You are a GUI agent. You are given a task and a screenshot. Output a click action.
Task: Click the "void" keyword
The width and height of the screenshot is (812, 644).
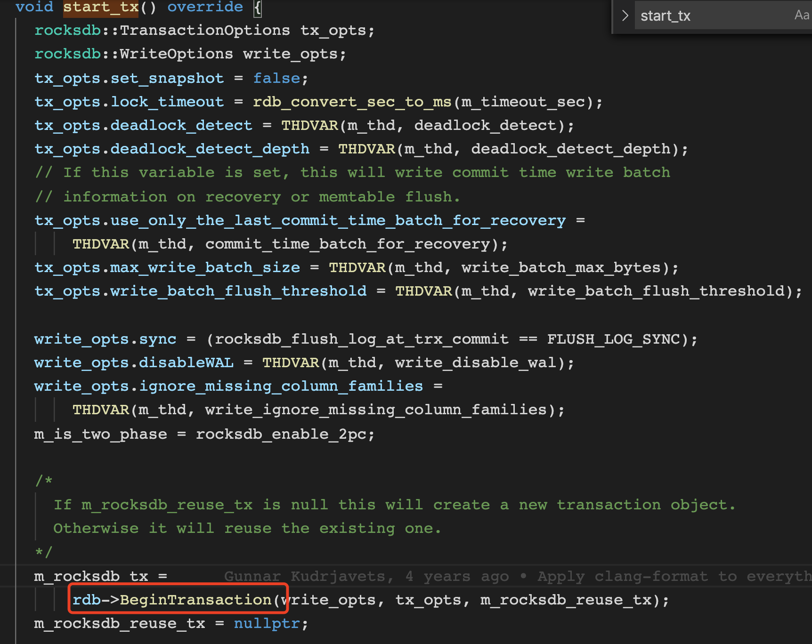coord(34,7)
